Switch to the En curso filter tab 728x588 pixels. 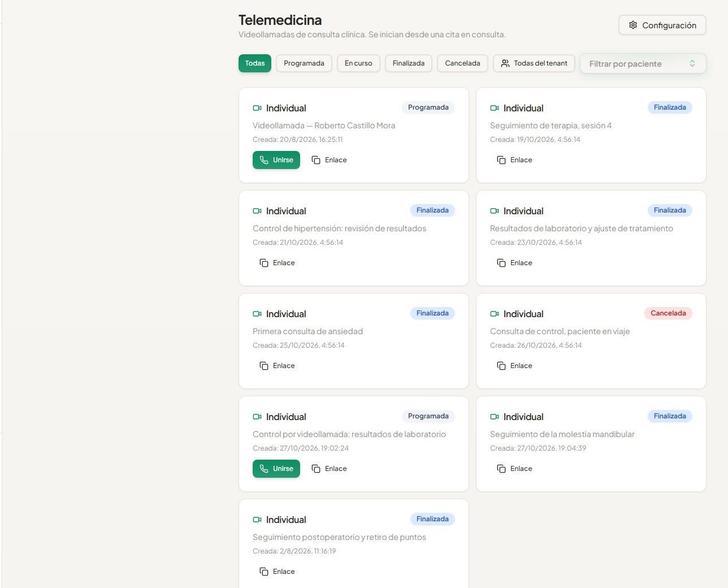click(358, 63)
